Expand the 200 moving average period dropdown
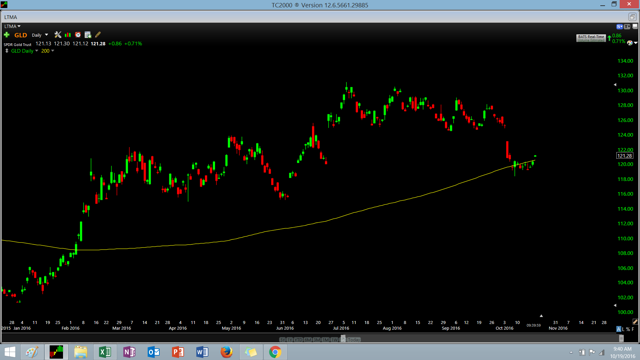This screenshot has height=360, width=640. click(x=47, y=51)
